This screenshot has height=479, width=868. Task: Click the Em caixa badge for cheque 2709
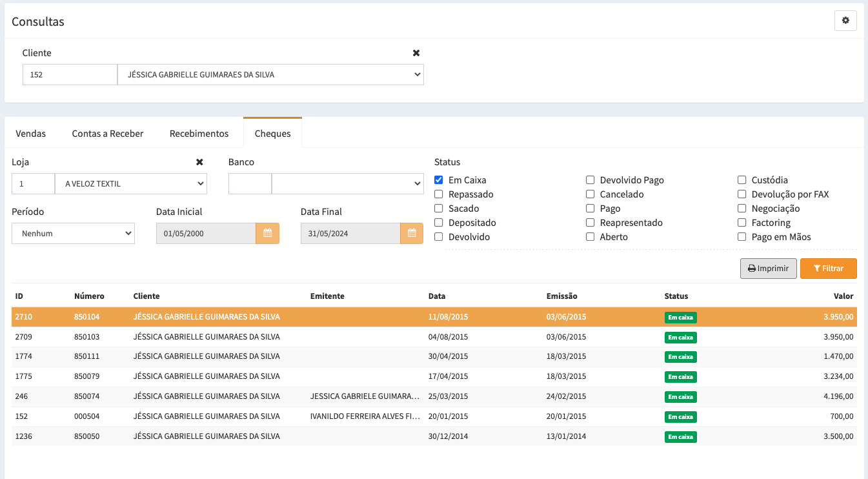pos(680,337)
